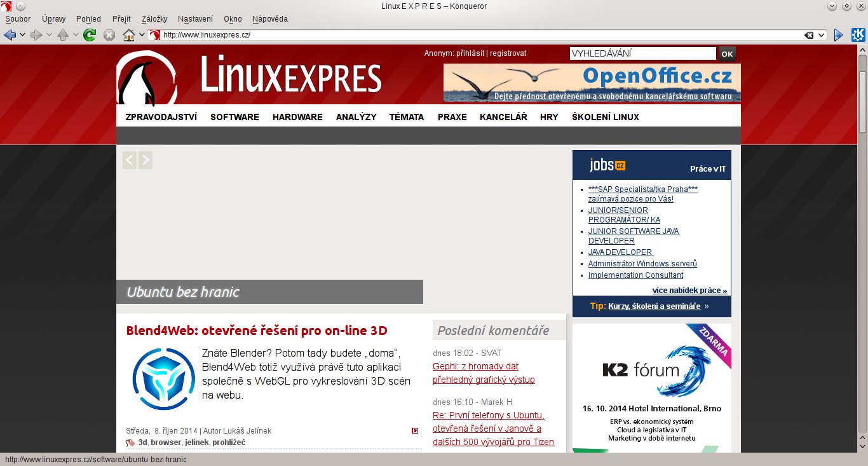Click the Go arrow next to address bar
Viewport: 868px width, 466px height.
[x=839, y=35]
